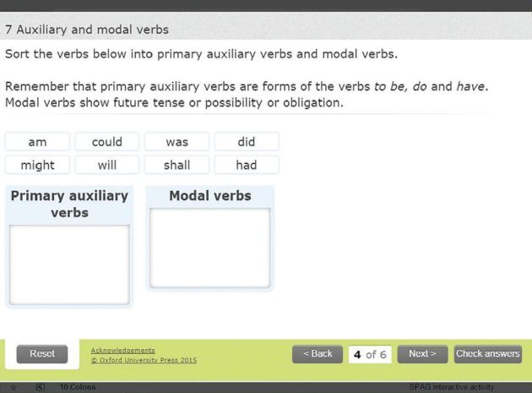Viewport: 532px width, 393px height.
Task: Click '10 Colons' label in bottom bar
Action: [78, 387]
